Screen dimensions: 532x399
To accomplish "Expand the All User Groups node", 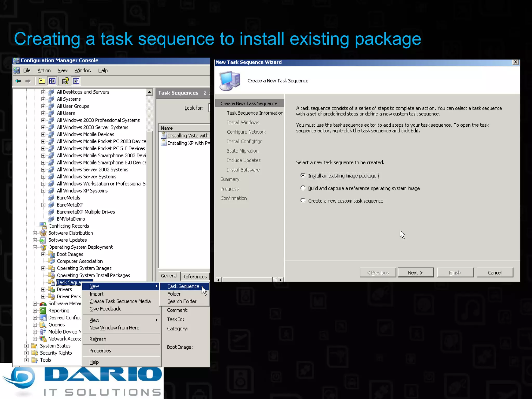I will 43,106.
